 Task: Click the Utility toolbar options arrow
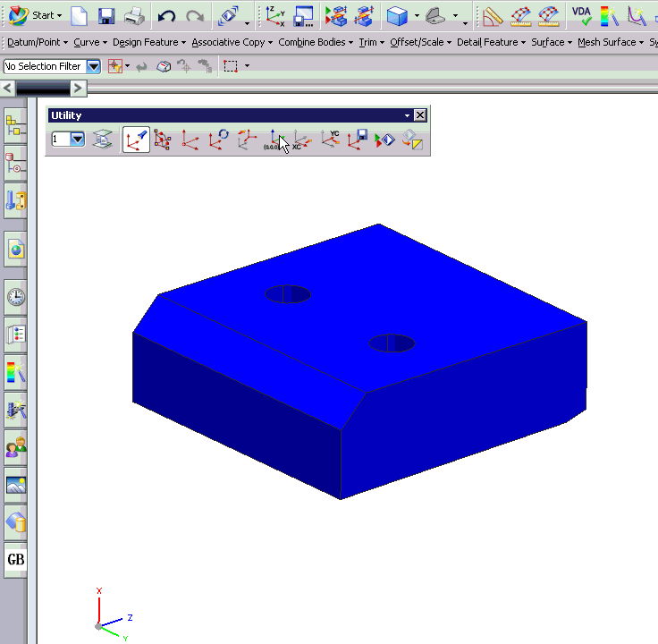(x=407, y=115)
